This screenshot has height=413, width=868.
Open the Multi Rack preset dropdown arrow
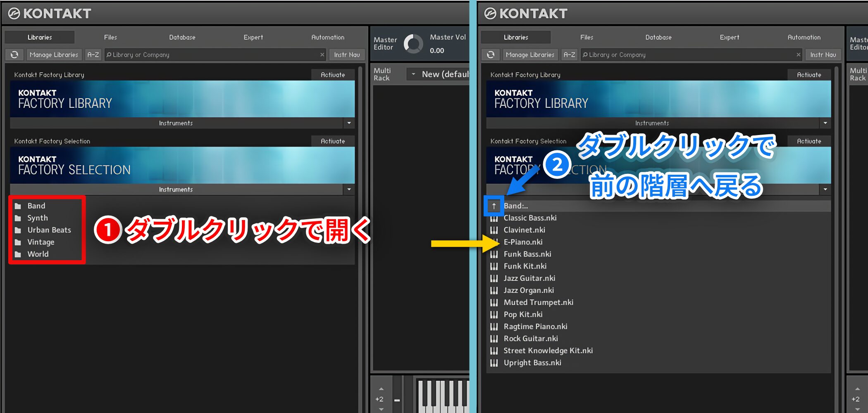[x=413, y=74]
